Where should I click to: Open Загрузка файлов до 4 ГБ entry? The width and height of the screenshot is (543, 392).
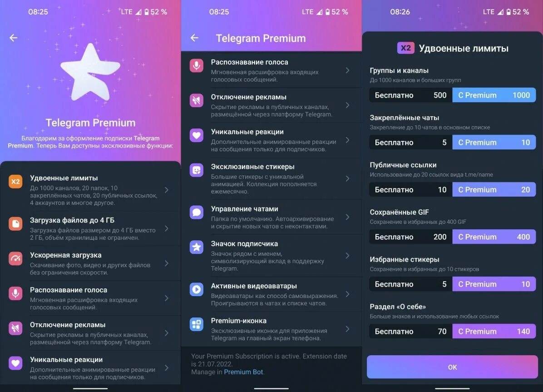click(90, 228)
